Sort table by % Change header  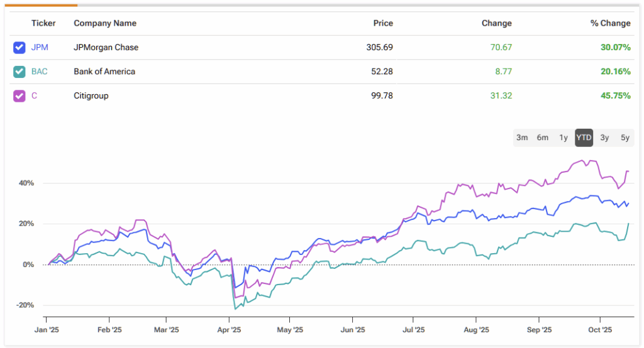pyautogui.click(x=610, y=23)
